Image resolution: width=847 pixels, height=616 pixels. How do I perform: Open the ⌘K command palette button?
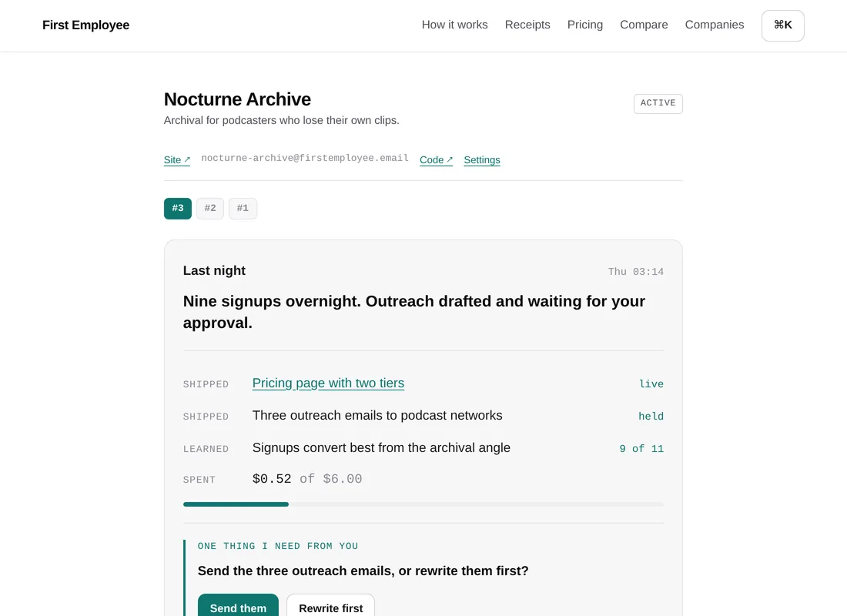tap(783, 25)
